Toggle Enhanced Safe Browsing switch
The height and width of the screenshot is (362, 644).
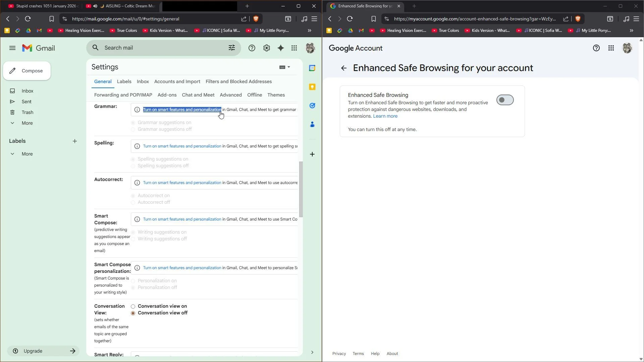point(505,100)
